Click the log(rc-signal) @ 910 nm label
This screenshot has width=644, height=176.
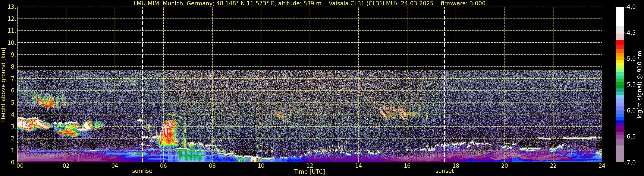point(640,85)
